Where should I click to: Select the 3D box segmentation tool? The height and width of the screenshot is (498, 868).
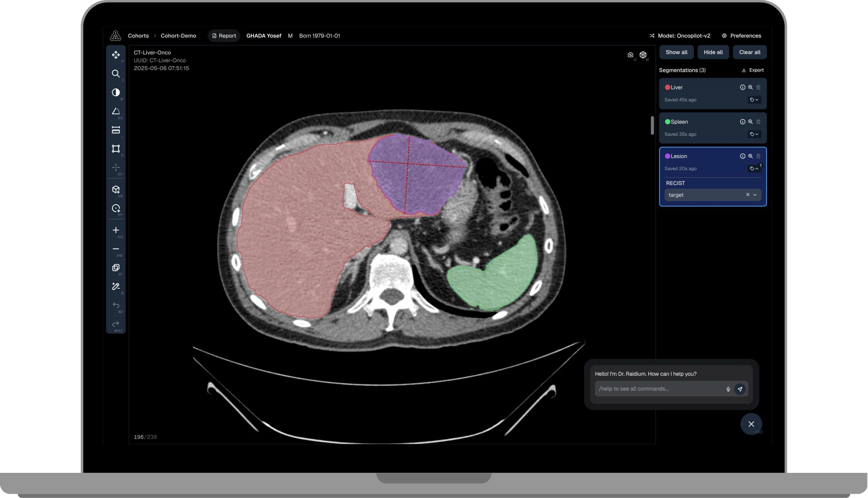pos(116,189)
